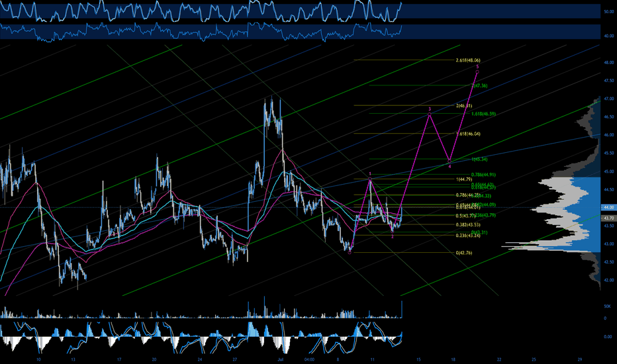Screen dimensions: 617x364
Task: Select date label 13 on time axis
Action: coord(73,359)
